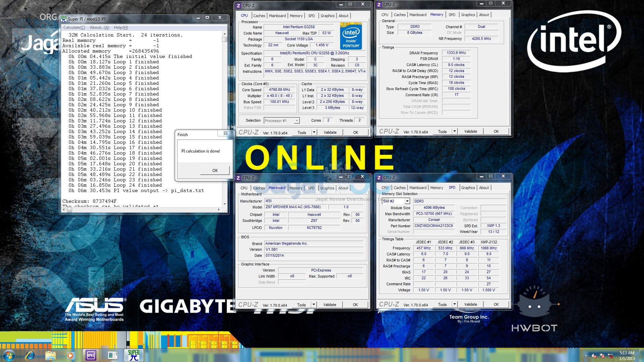Open Graphics tab in Memory CPU-Z window
This screenshot has width=644, height=362.
(468, 15)
